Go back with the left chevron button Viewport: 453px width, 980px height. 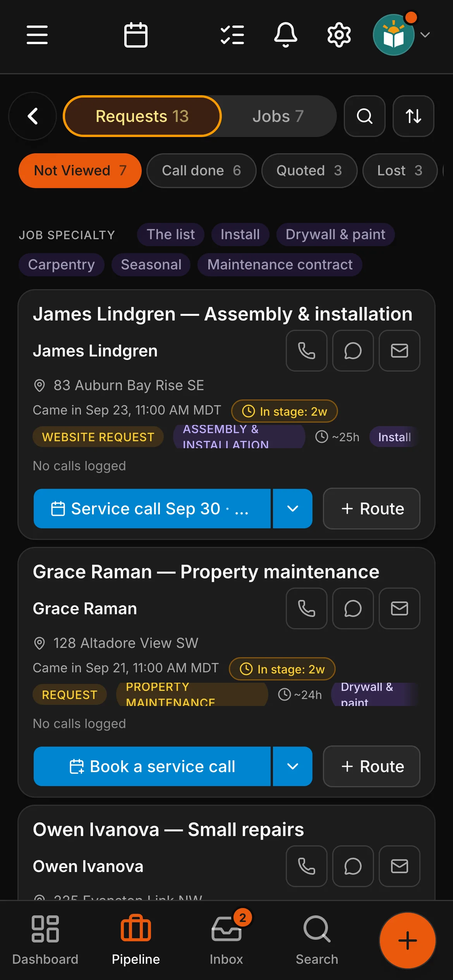[x=33, y=116]
